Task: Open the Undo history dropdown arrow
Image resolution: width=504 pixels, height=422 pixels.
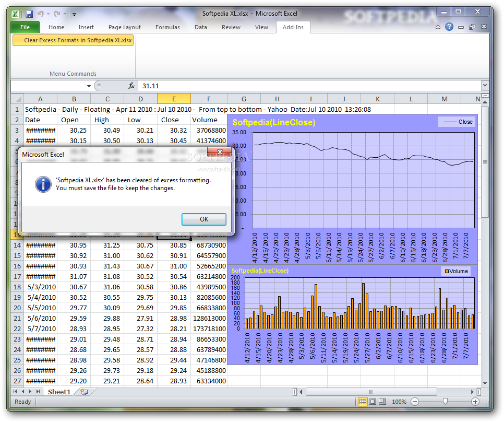Action: [48, 14]
